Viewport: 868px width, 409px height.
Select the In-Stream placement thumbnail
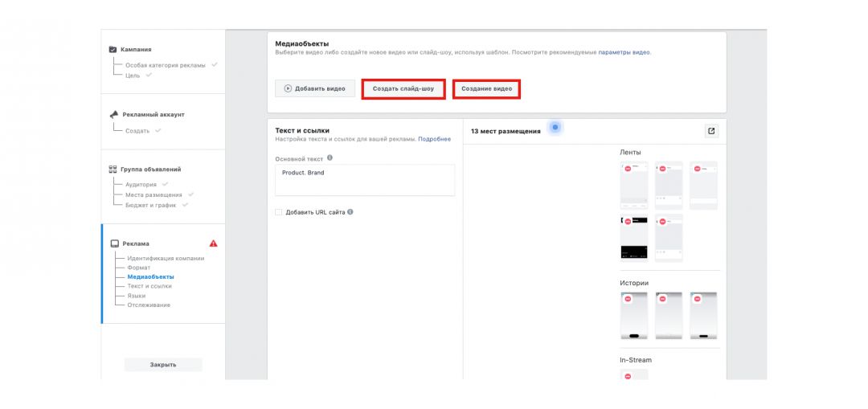[634, 374]
